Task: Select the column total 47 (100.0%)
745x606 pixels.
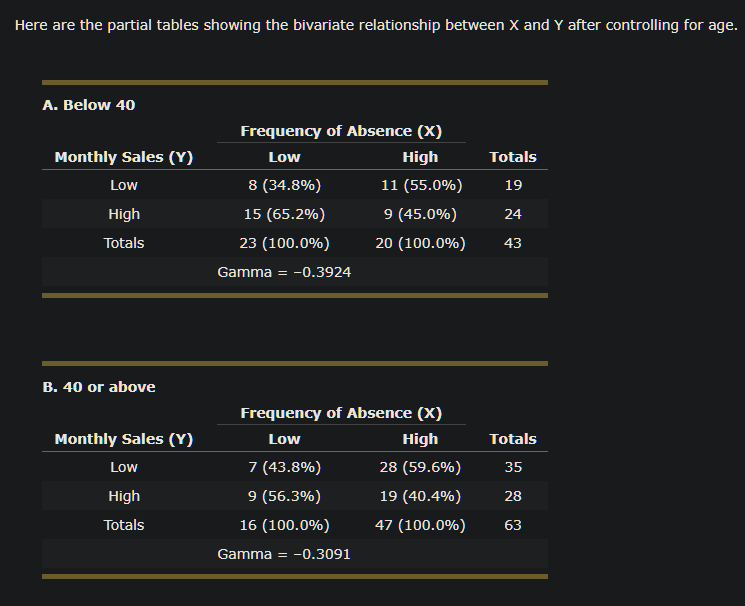Action: point(420,525)
